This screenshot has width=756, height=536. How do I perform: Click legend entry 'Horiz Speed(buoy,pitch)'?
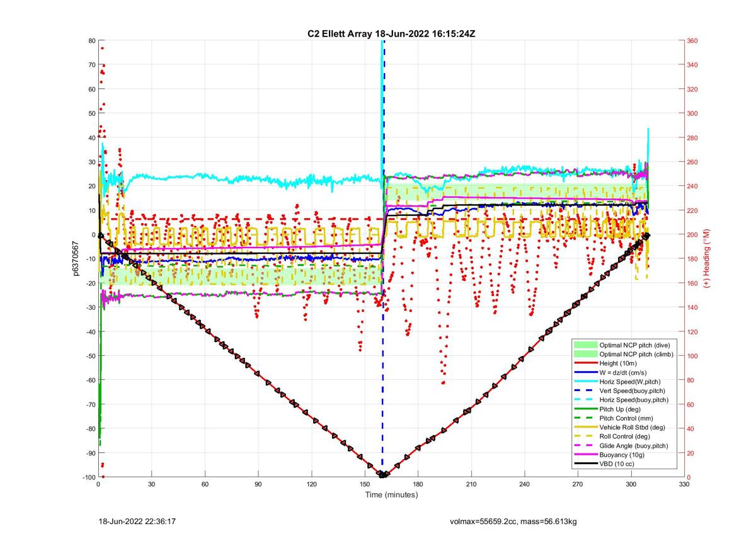pyautogui.click(x=634, y=400)
